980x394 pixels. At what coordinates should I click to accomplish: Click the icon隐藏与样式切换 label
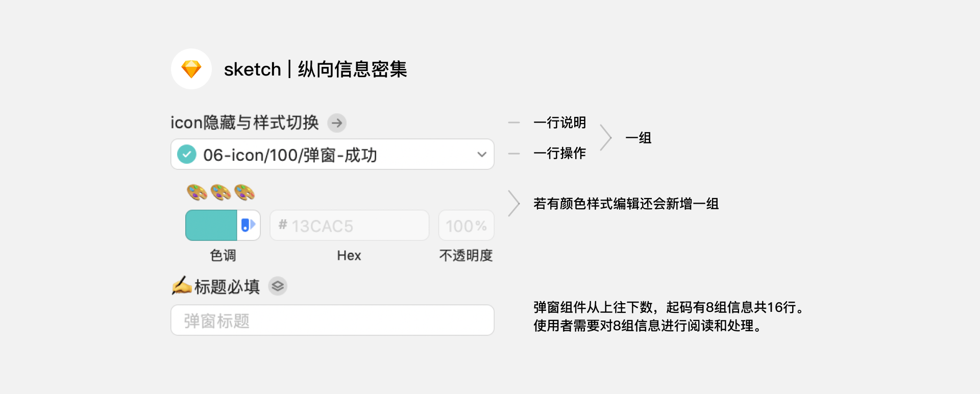click(244, 123)
